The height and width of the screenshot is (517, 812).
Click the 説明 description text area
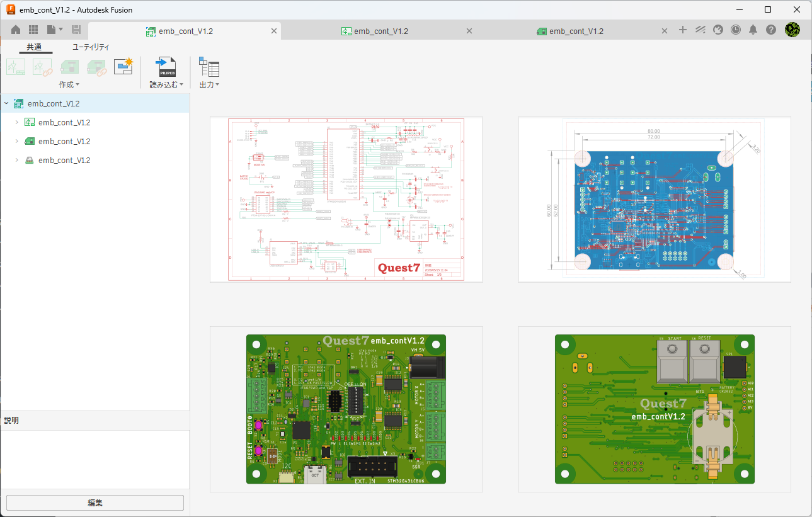tap(94, 459)
